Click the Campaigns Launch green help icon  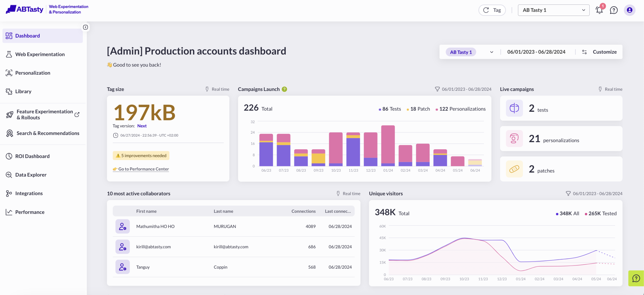pyautogui.click(x=284, y=89)
